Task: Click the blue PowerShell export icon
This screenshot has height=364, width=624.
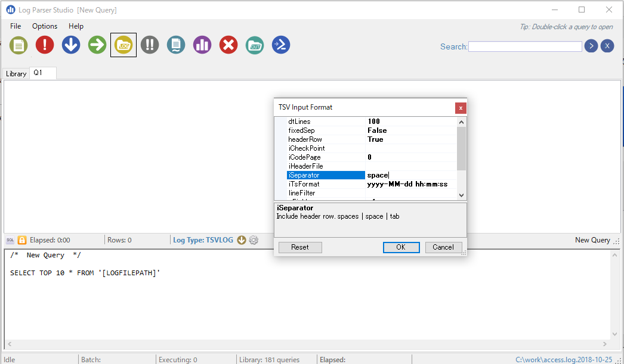Action: point(281,45)
